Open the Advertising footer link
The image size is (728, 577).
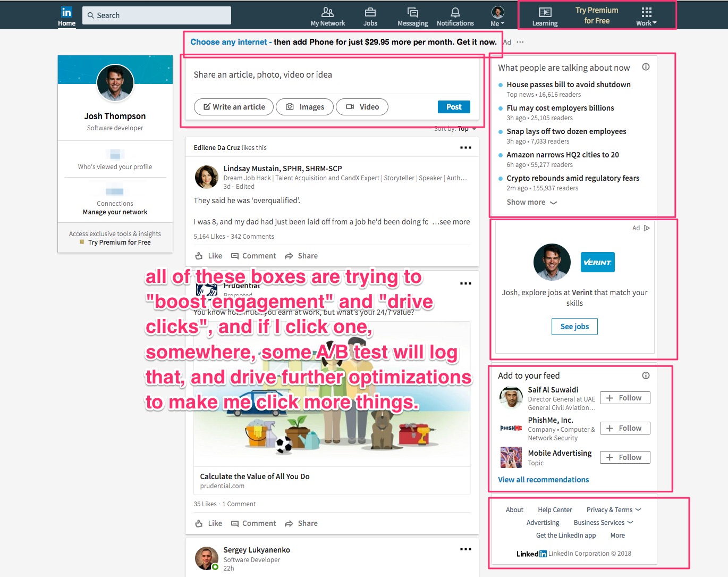543,523
